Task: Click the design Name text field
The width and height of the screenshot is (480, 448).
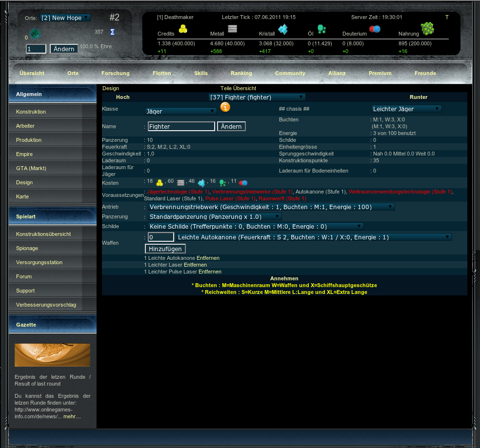Action: pyautogui.click(x=181, y=126)
